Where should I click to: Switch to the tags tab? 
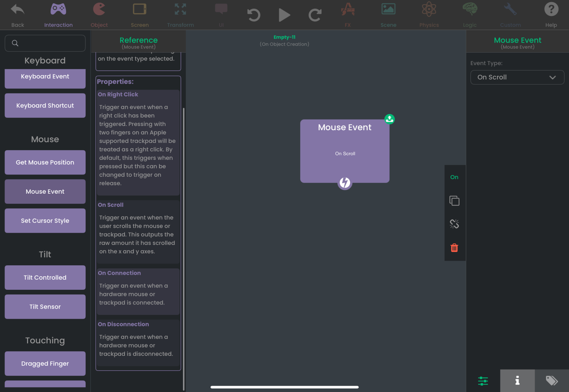[x=551, y=381]
